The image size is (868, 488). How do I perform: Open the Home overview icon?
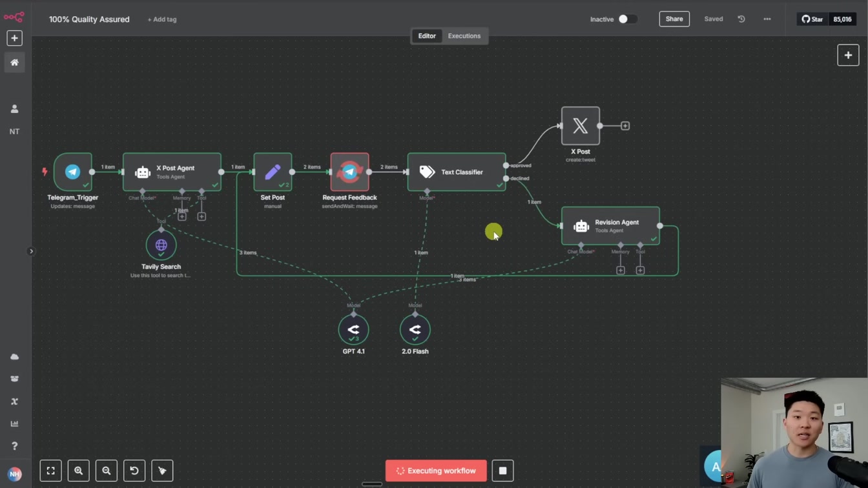[14, 63]
